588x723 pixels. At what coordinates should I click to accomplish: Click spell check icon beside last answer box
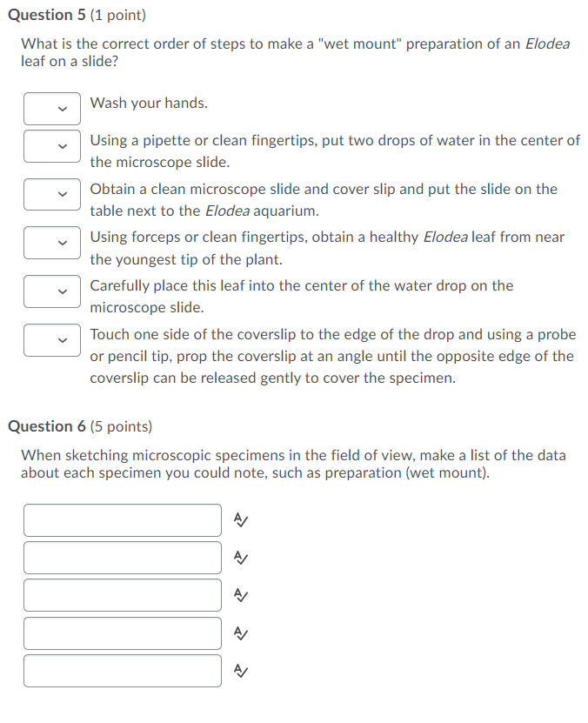[x=241, y=671]
